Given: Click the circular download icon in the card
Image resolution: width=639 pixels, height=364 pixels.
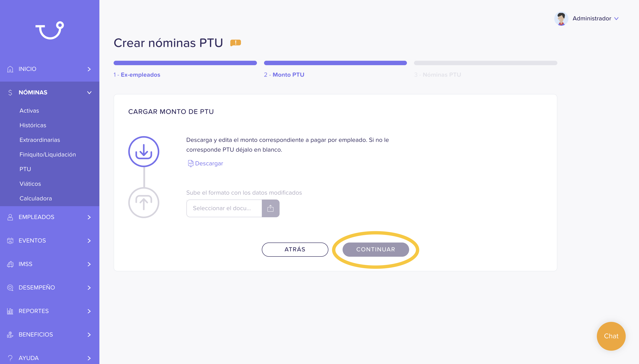Looking at the screenshot, I should pos(144,151).
